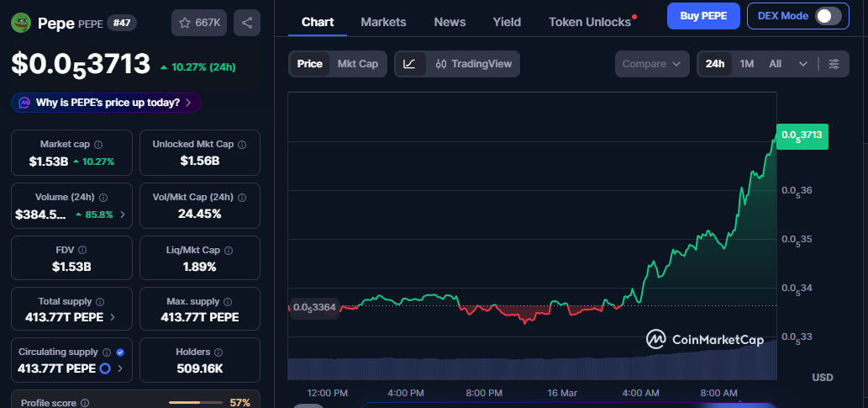Toggle DEX Mode switch
The height and width of the screenshot is (408, 868).
829,16
